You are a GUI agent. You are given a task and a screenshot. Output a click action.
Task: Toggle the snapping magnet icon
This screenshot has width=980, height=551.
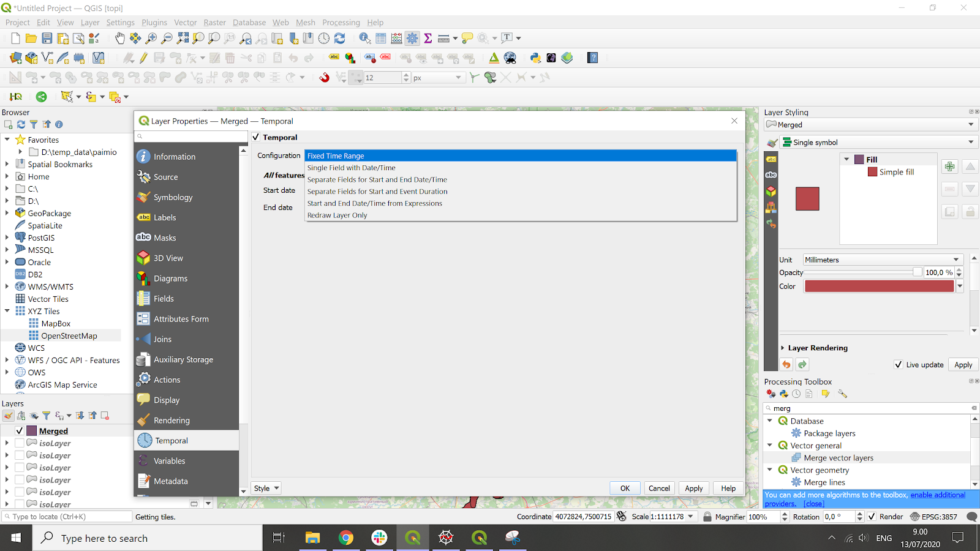pyautogui.click(x=325, y=78)
